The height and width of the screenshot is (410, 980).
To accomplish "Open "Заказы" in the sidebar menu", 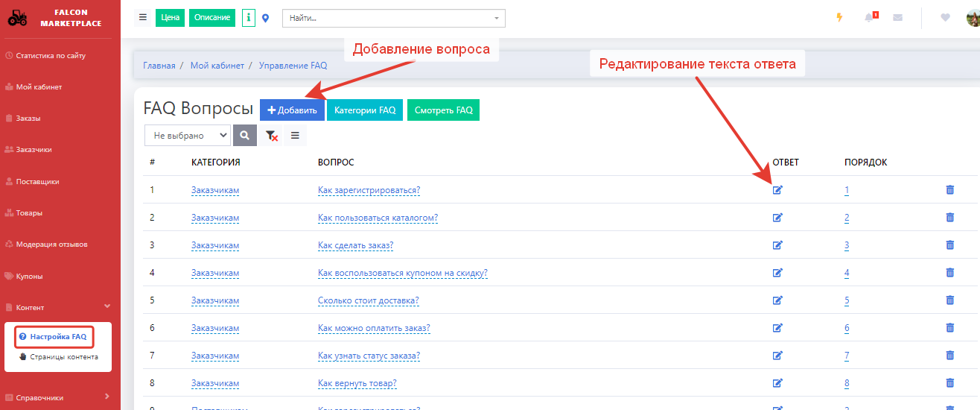I will [28, 119].
